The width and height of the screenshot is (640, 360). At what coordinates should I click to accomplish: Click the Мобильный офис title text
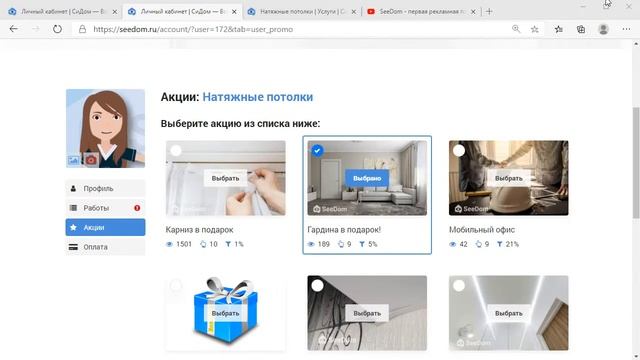coord(482,230)
